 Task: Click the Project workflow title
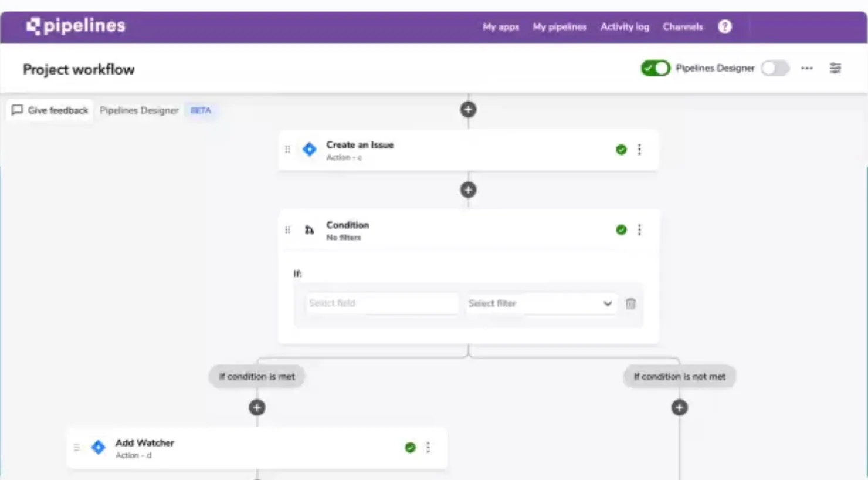coord(79,69)
